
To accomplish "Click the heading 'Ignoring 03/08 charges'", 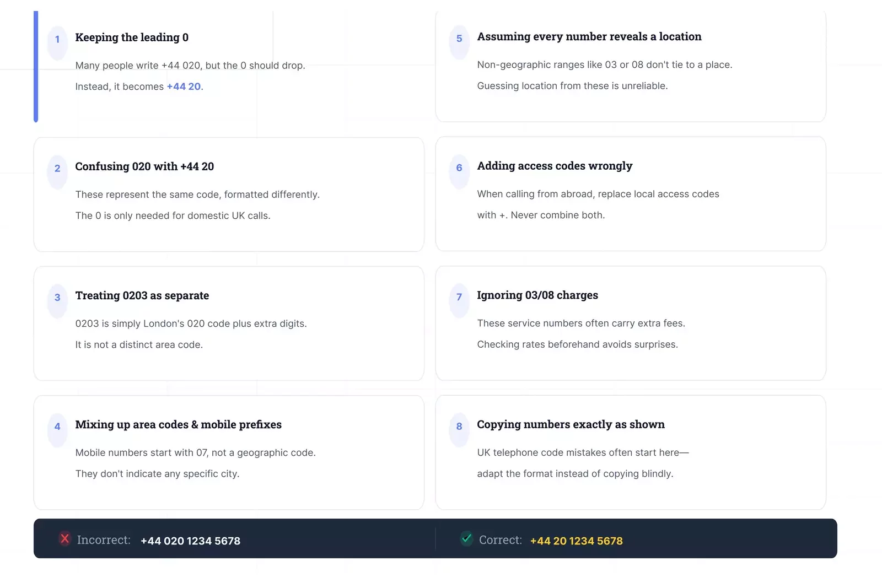I will click(537, 295).
